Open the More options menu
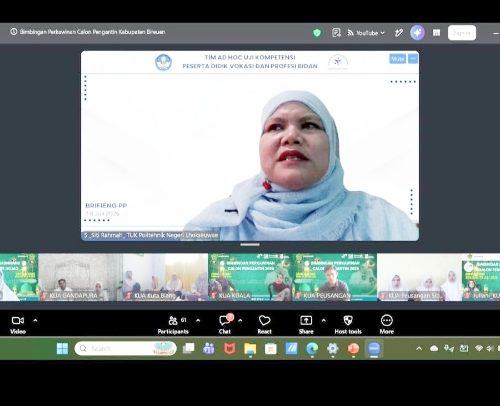 click(387, 325)
